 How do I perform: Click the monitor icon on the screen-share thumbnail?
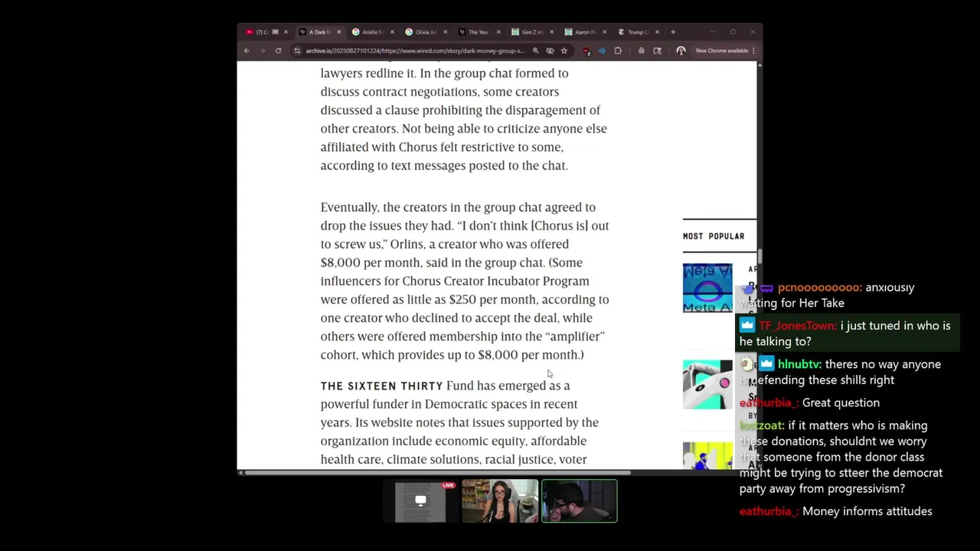coord(420,500)
